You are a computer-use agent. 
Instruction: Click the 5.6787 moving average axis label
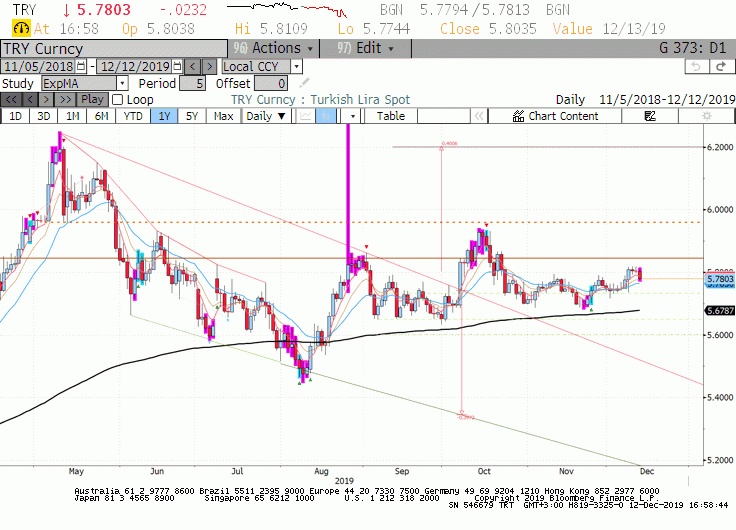(720, 311)
